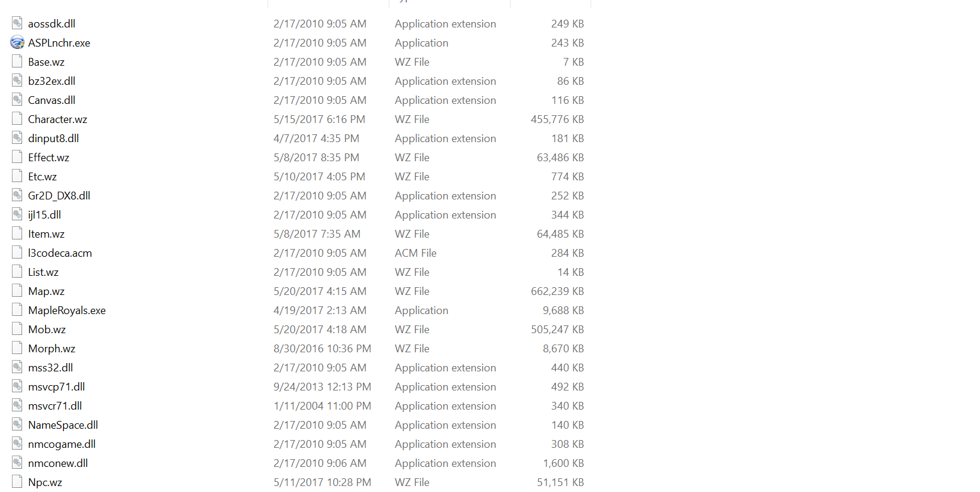The height and width of the screenshot is (492, 980).
Task: Select the Base.wz file name
Action: click(x=46, y=62)
